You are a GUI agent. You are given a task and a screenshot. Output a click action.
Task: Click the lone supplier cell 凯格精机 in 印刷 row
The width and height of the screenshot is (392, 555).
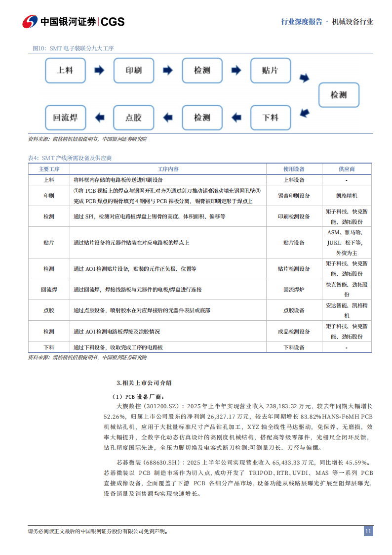pyautogui.click(x=347, y=196)
